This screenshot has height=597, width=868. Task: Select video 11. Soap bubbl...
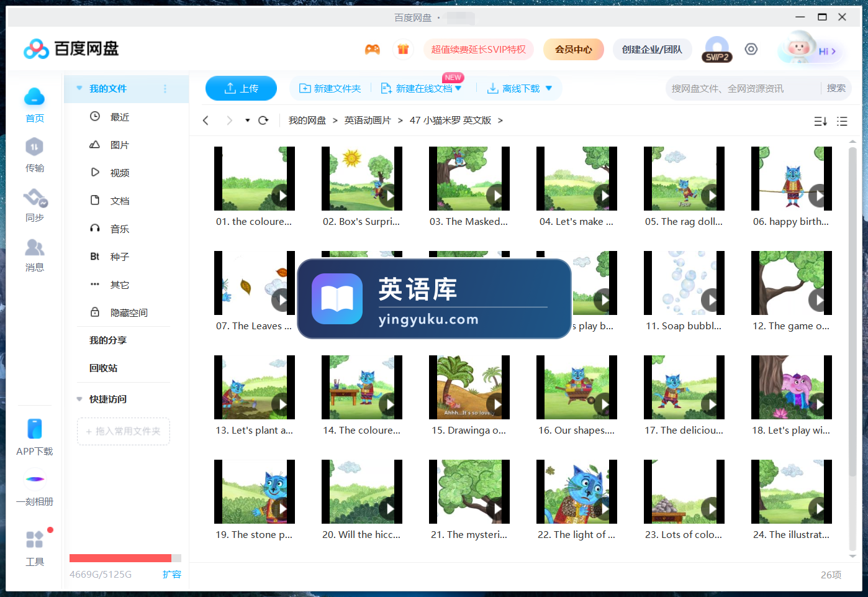[x=684, y=283]
